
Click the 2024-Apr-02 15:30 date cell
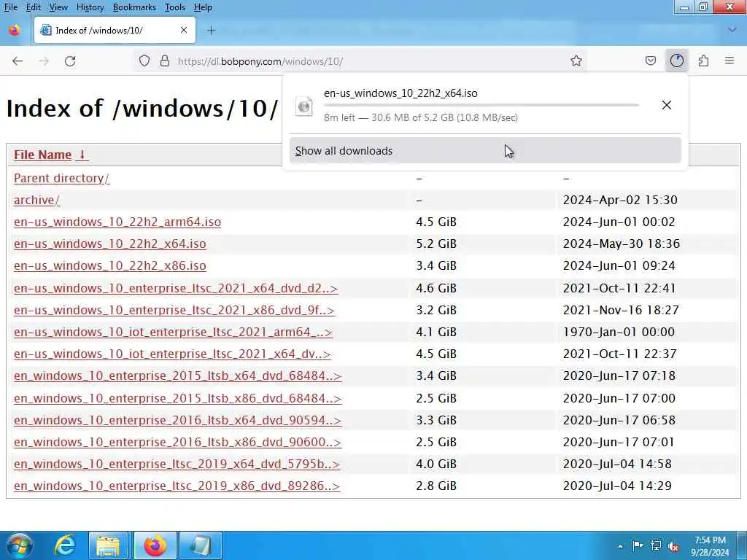tap(620, 200)
